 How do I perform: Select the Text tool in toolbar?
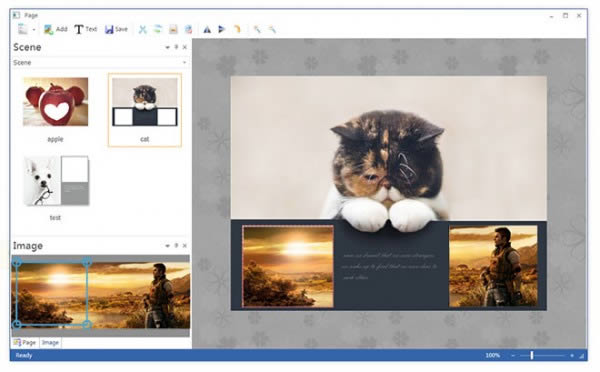tap(85, 29)
